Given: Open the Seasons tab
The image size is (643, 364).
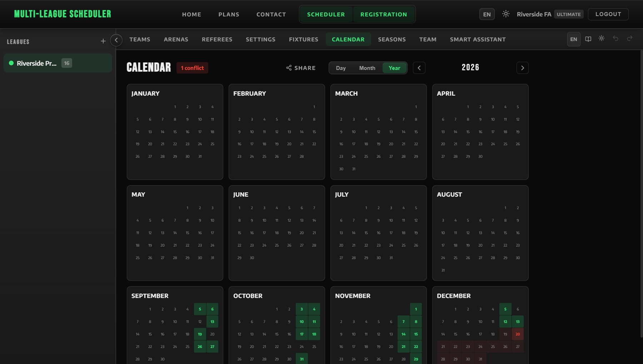Looking at the screenshot, I should pos(392,39).
